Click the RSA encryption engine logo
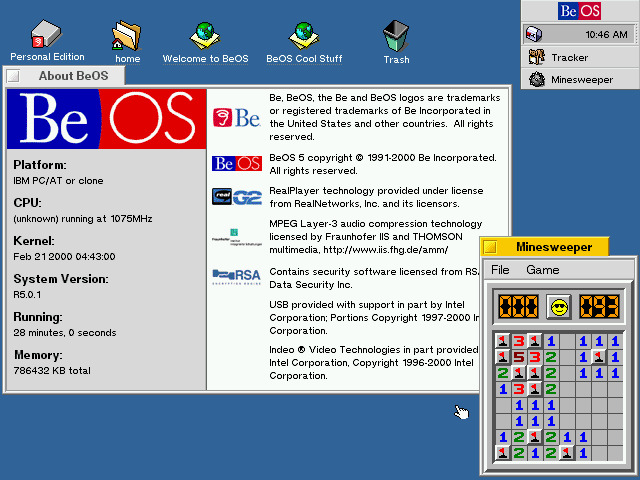Screen dimensions: 640x480 point(236,276)
